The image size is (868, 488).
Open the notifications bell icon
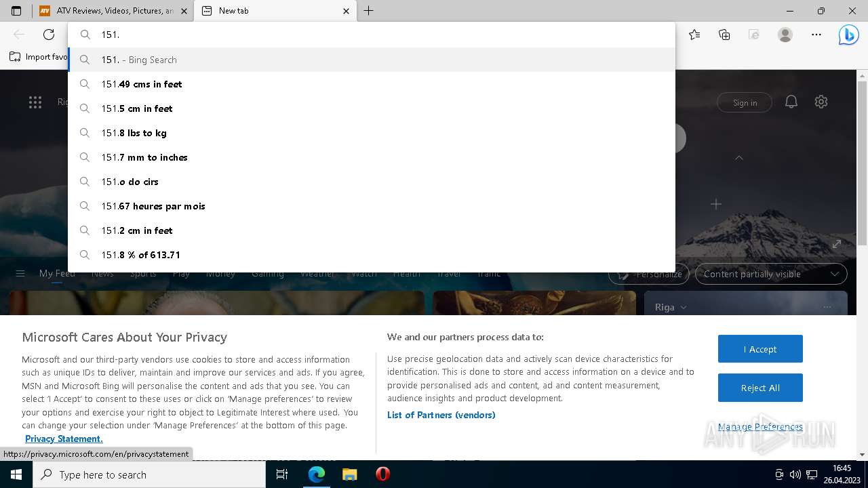pyautogui.click(x=791, y=102)
